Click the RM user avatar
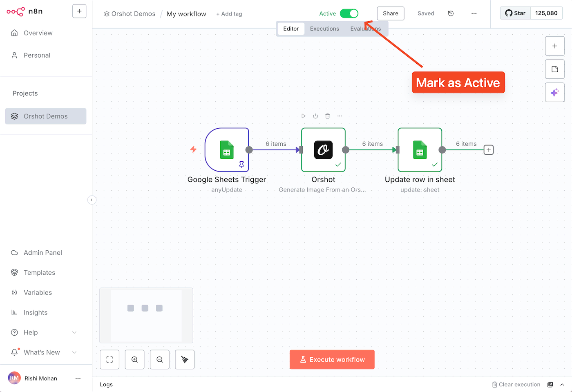Screen dimensions: 572x392 pos(14,378)
